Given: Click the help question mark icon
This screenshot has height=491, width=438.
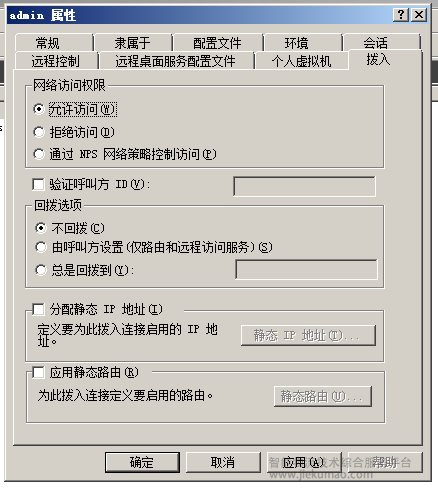Looking at the screenshot, I should pyautogui.click(x=401, y=15).
